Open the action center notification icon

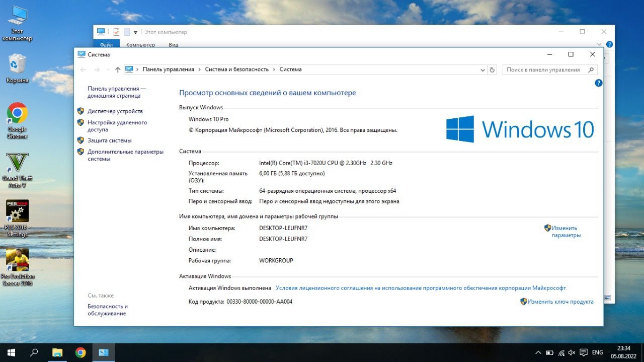tap(584, 352)
